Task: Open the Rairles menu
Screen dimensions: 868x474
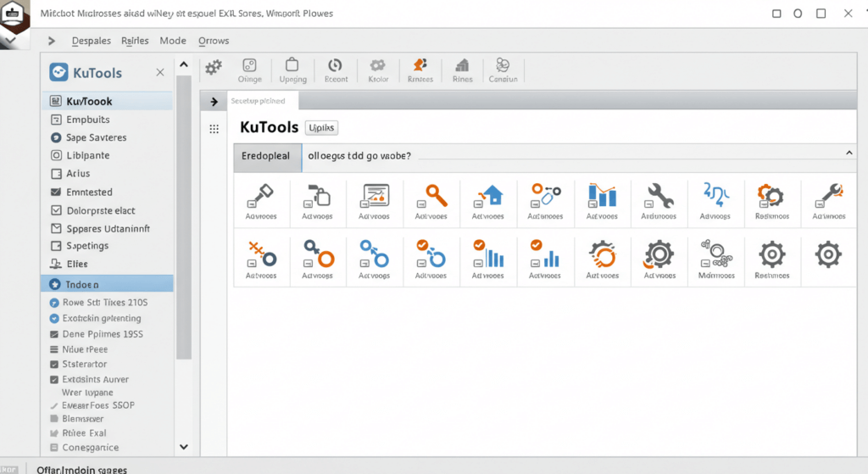Action: pos(135,41)
